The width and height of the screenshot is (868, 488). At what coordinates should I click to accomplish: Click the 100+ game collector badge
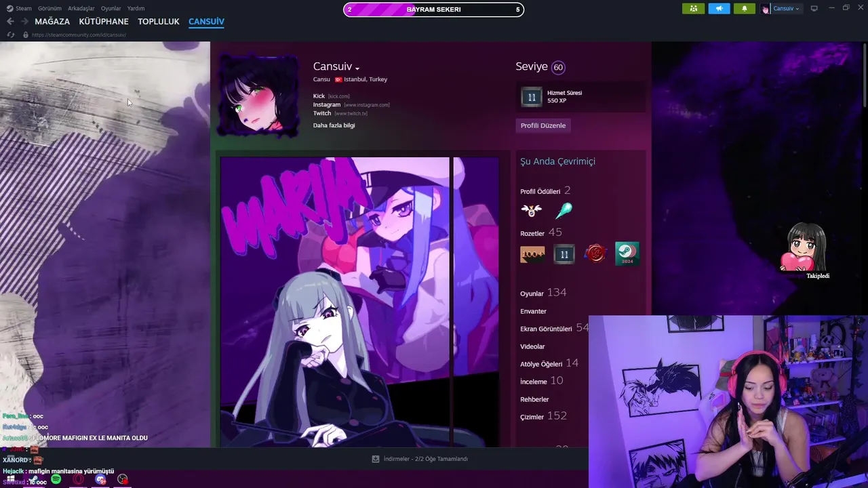click(532, 254)
